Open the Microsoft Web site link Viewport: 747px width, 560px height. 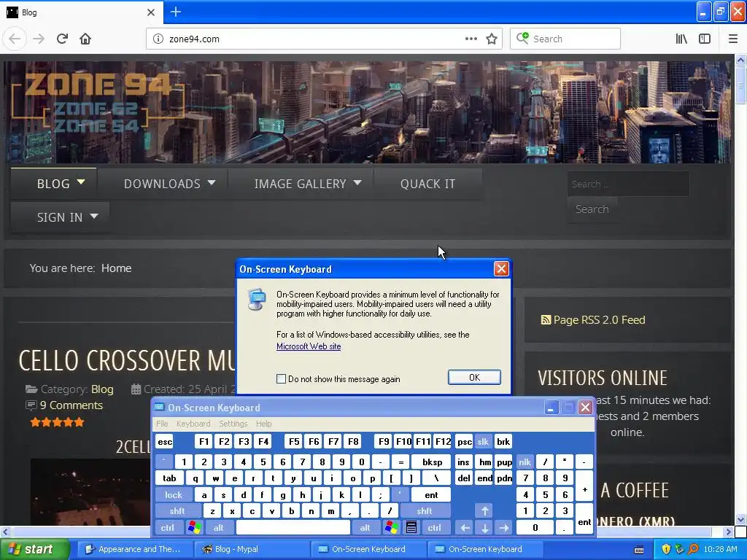[x=309, y=346]
